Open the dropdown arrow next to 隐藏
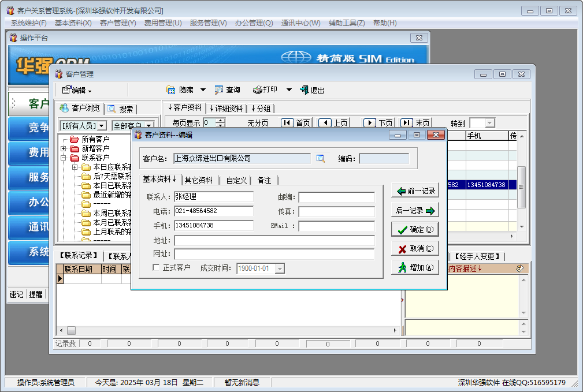This screenshot has height=392, width=583. (x=203, y=90)
